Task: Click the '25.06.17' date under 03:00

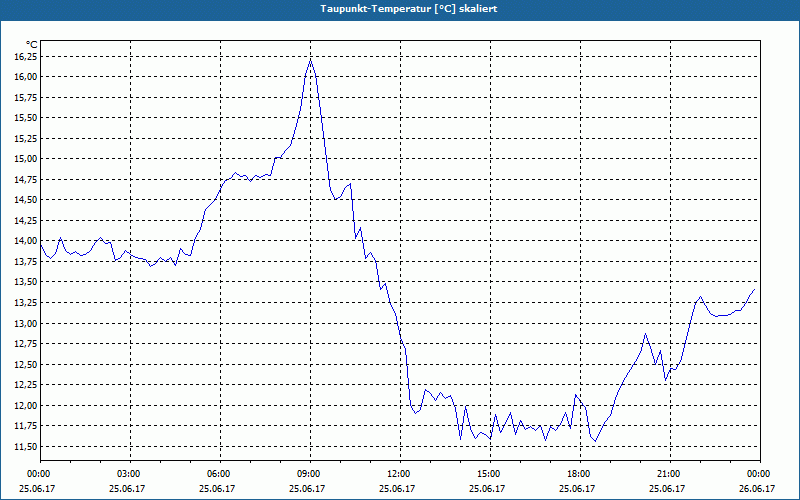Action: click(127, 489)
